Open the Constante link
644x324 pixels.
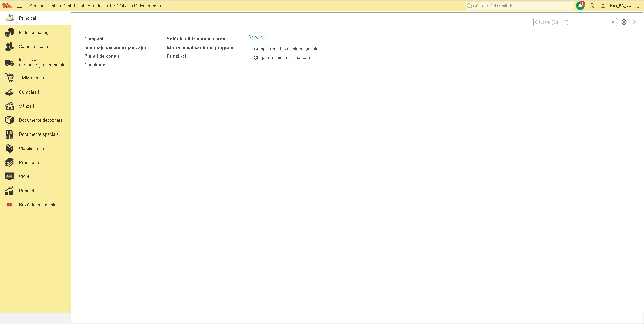click(x=95, y=65)
